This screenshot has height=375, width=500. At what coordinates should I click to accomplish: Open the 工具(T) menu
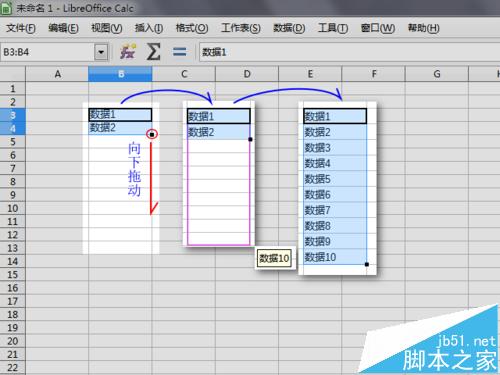[x=333, y=28]
